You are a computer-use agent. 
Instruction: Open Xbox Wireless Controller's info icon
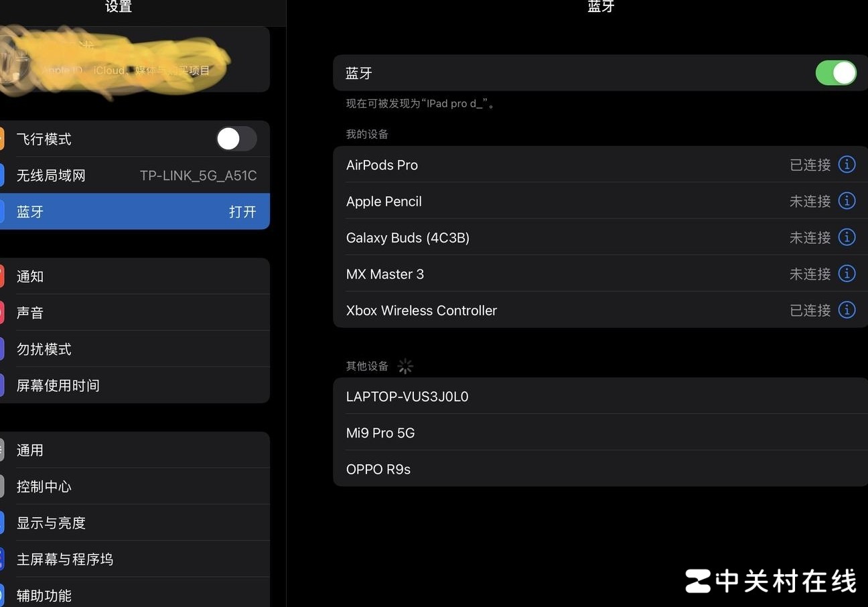[x=847, y=310]
